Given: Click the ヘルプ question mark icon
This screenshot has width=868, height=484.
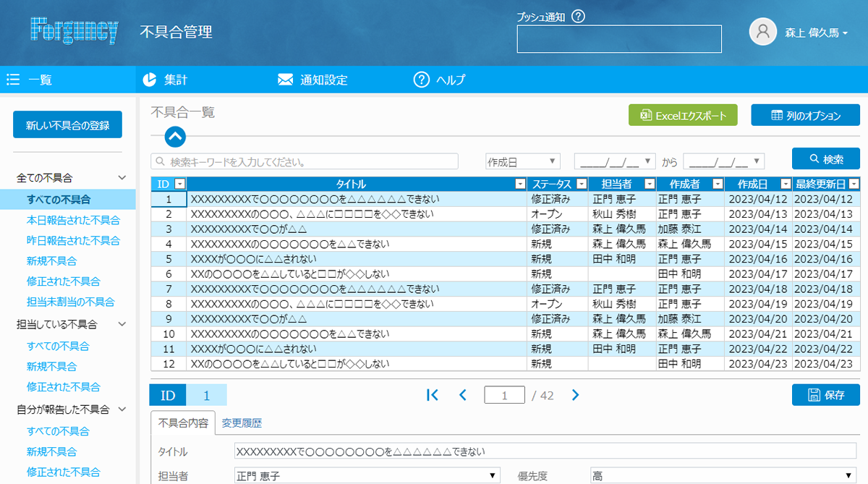Looking at the screenshot, I should (422, 80).
